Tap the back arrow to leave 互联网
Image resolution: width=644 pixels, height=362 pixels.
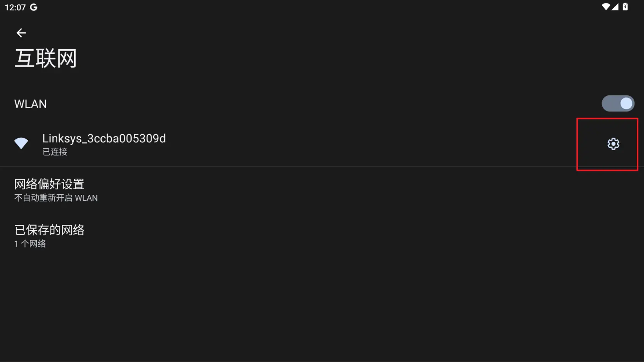pos(21,33)
